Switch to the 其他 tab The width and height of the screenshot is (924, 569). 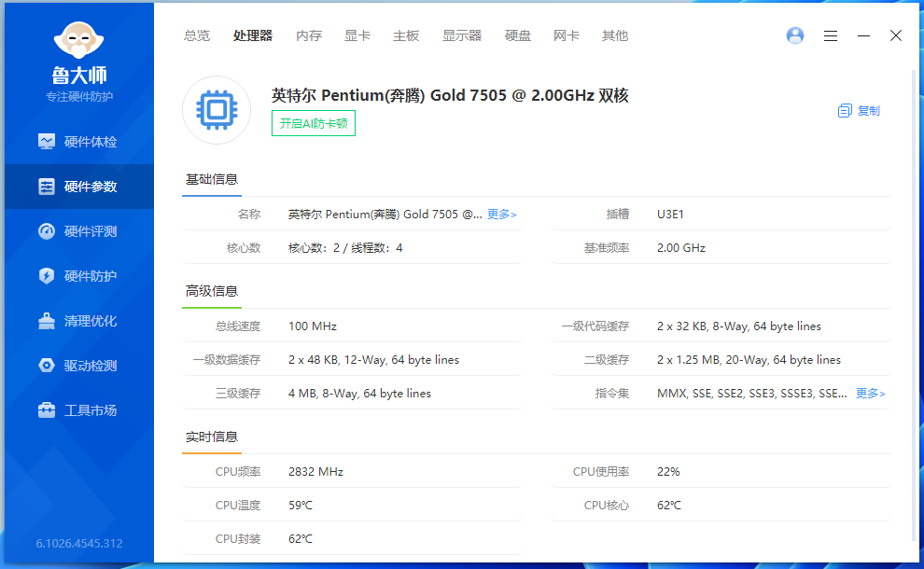click(615, 36)
